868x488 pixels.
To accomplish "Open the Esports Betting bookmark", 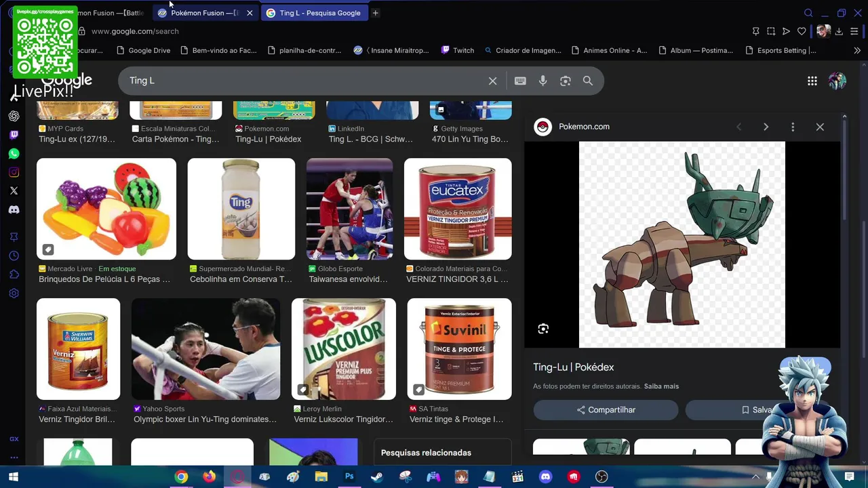I will tap(781, 50).
